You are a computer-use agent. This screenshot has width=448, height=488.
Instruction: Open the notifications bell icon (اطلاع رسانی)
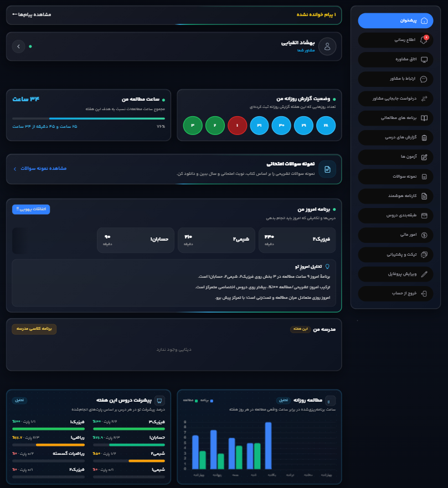coord(424,40)
